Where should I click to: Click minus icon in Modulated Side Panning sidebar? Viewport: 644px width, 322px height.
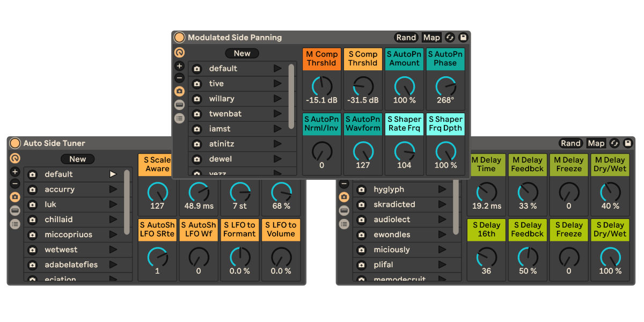179,78
